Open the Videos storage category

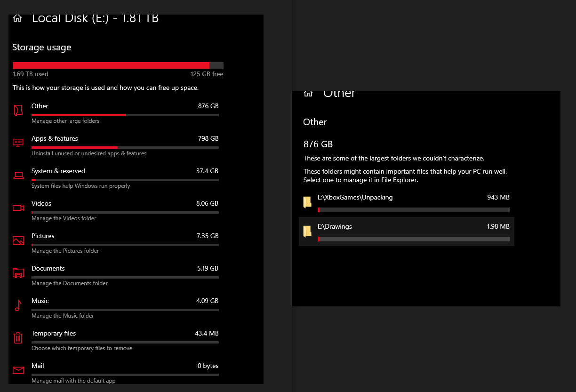click(116, 210)
